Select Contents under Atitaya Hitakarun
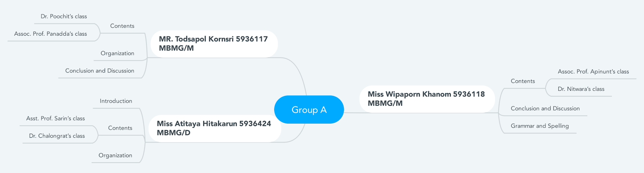 120,128
